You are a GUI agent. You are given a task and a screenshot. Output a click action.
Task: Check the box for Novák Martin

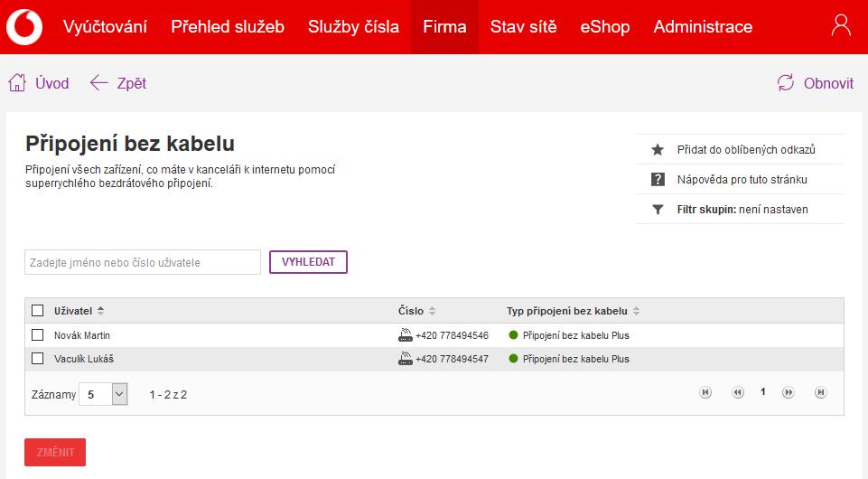pos(38,335)
